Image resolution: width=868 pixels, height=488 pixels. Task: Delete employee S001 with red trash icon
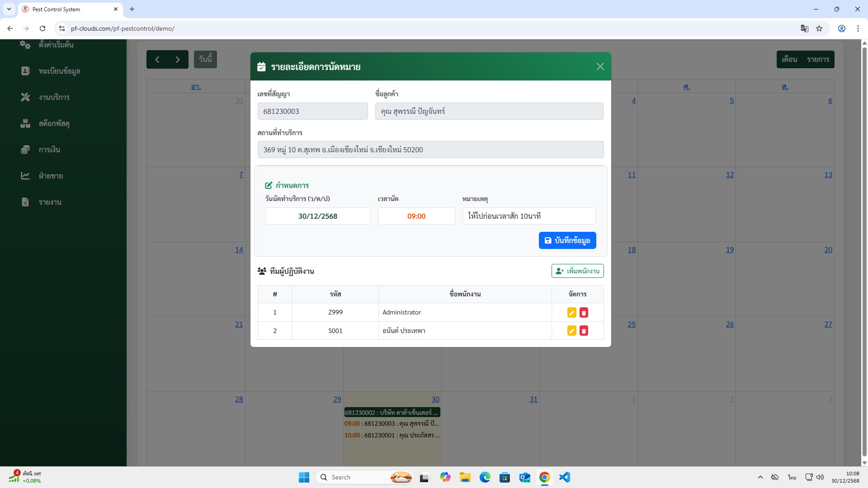click(x=584, y=331)
